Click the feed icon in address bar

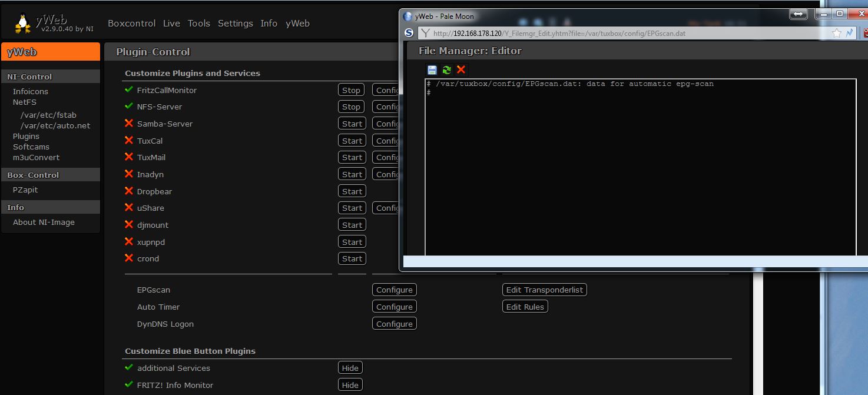tap(850, 34)
